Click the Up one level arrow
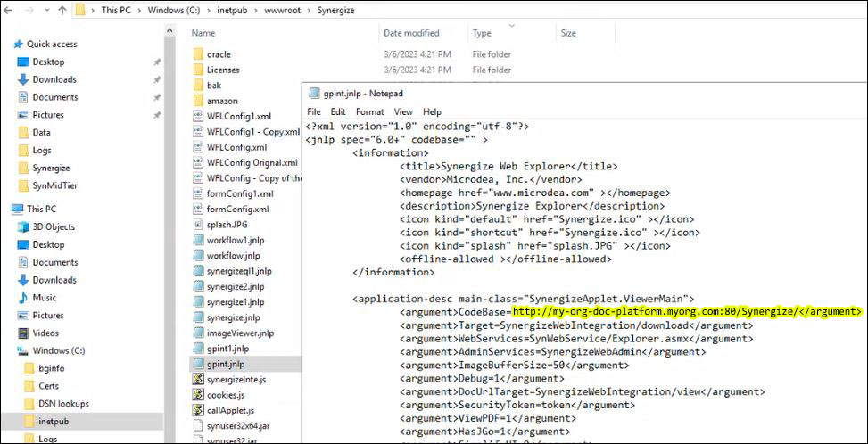The image size is (868, 444). coord(62,11)
